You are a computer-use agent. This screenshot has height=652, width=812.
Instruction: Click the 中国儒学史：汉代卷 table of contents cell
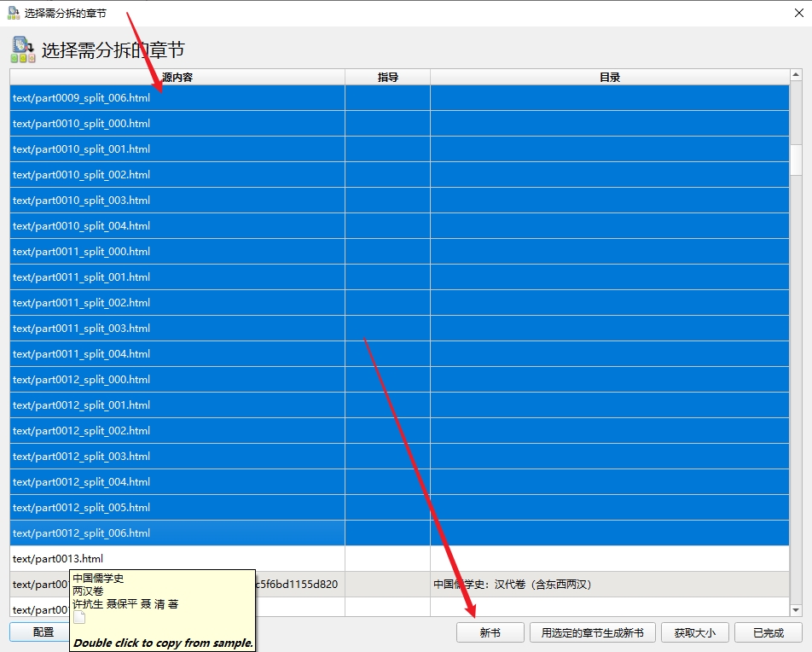coord(512,585)
